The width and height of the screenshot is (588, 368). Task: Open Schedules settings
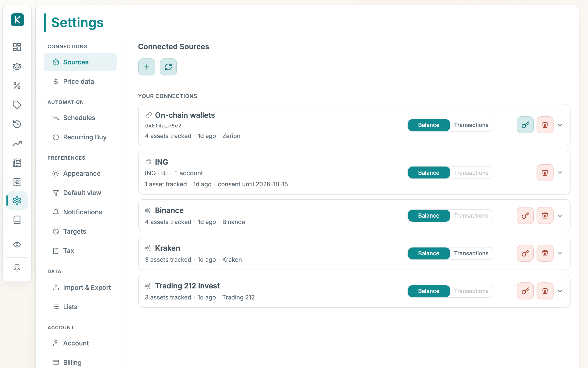coord(80,118)
